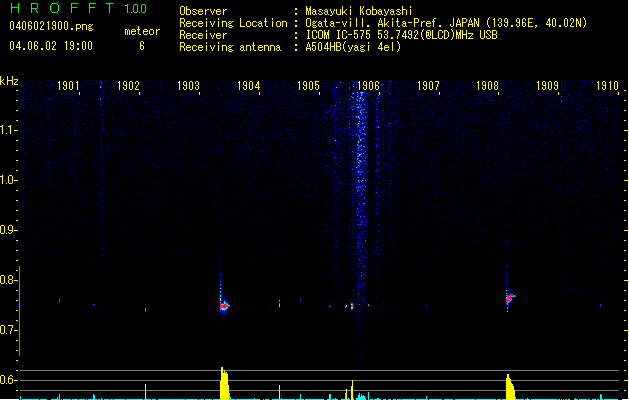Viewport: 629px width, 400px height.
Task: Click the 0.6 kHz frequency axis label
Action: tap(8, 380)
